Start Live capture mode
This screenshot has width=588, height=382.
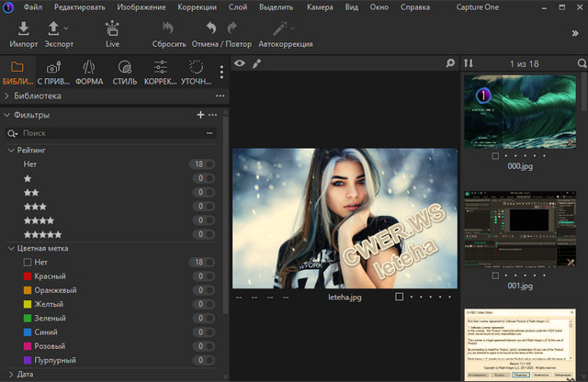point(112,28)
